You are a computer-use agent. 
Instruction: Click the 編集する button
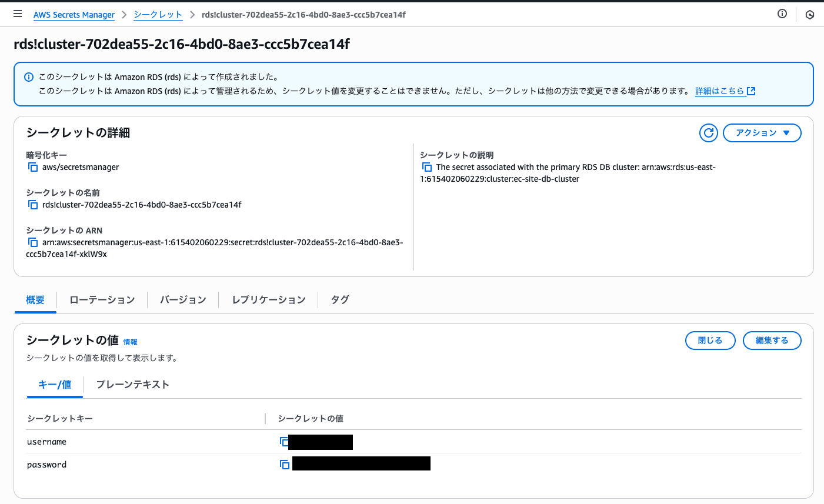tap(772, 340)
